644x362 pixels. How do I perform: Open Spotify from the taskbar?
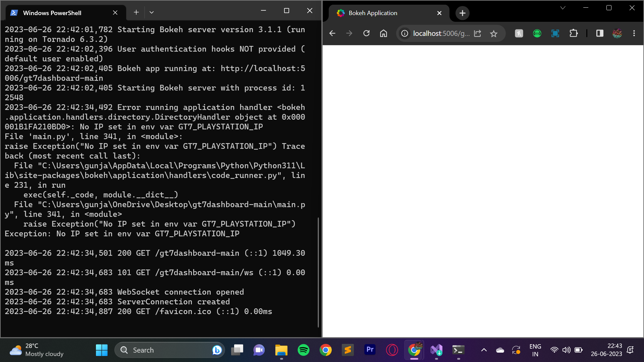[304, 350]
